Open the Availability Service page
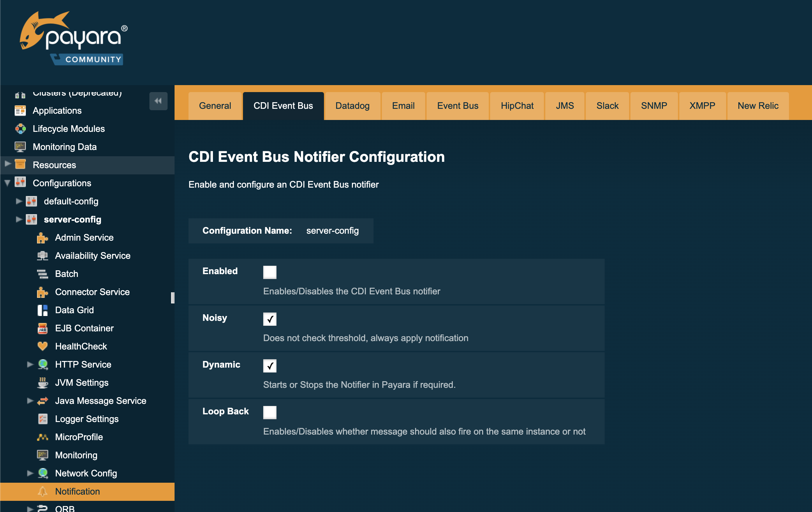 (93, 256)
